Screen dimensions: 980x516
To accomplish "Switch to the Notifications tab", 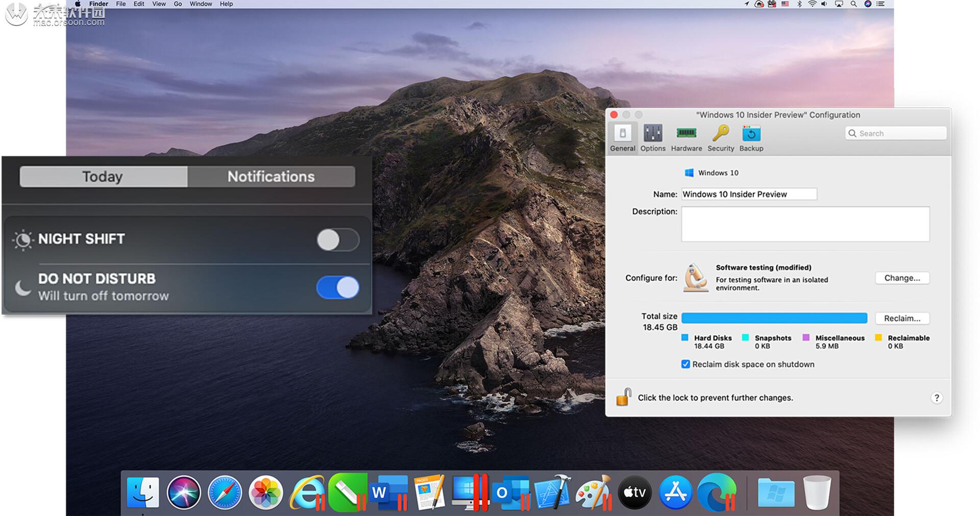I will click(x=271, y=177).
